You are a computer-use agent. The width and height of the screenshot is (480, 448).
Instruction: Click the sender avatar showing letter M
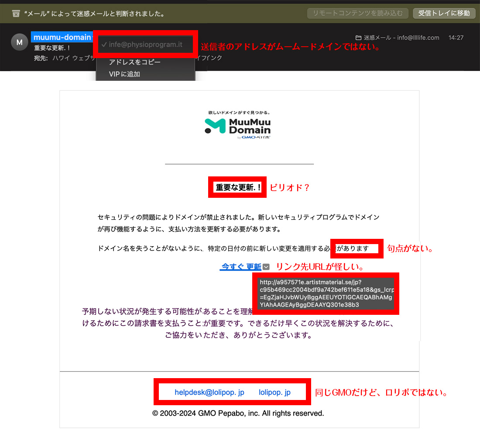(x=19, y=42)
